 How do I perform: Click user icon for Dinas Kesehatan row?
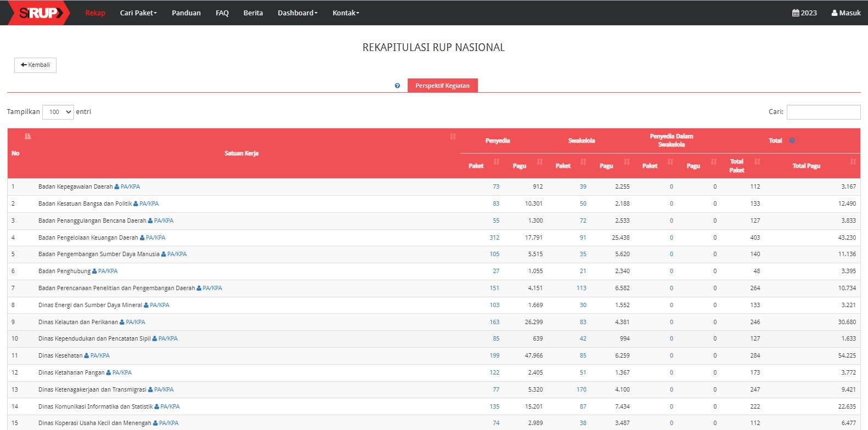[87, 355]
